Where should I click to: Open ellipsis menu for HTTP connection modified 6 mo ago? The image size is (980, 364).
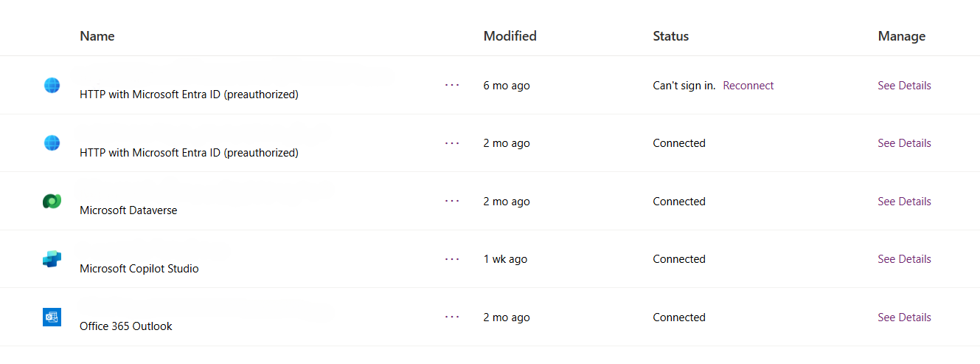coord(452,86)
